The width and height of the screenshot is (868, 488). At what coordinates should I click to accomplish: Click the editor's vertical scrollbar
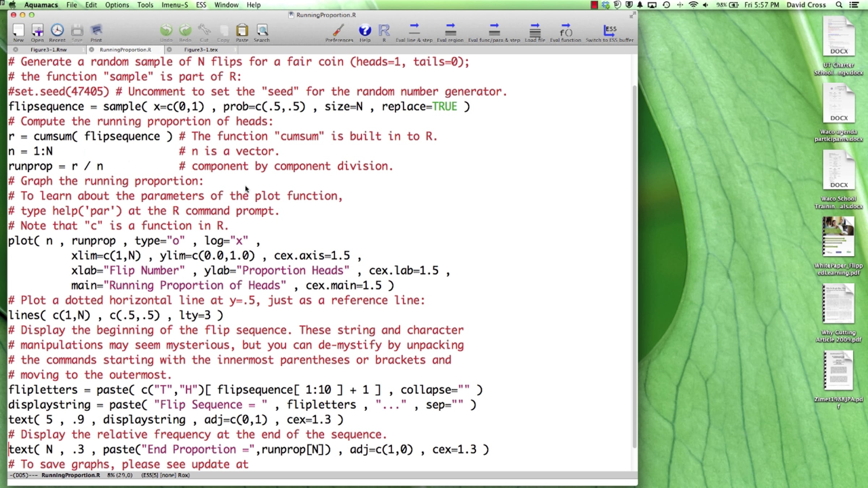click(635, 266)
